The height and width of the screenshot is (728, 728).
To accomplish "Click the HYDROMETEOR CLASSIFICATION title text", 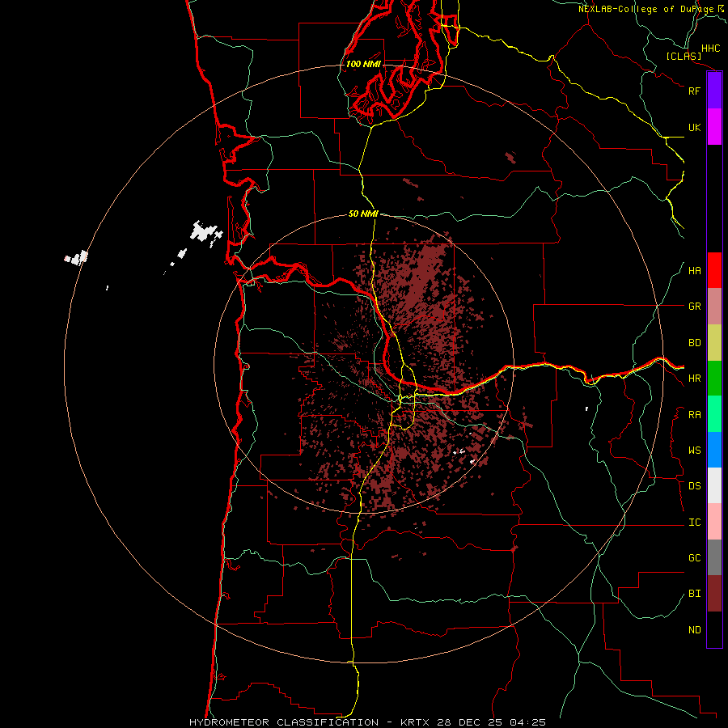I will 284,722.
